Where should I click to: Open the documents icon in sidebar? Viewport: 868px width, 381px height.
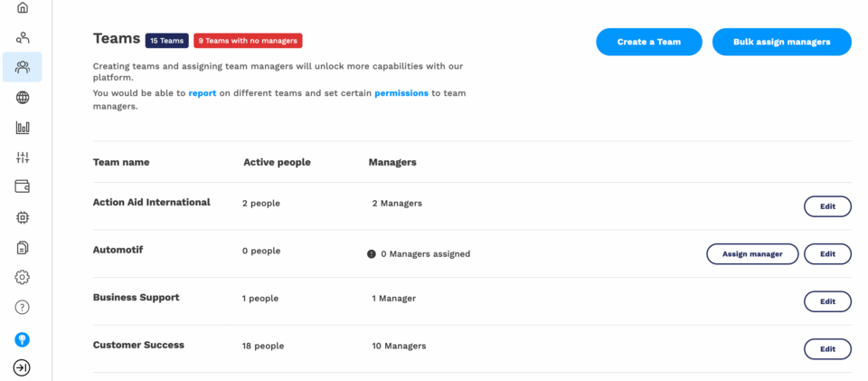23,247
